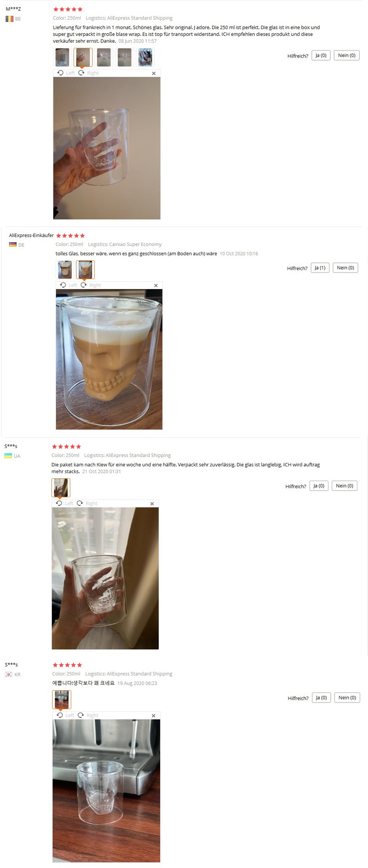
Task: Rotate M***z's review photo left
Action: [x=66, y=73]
